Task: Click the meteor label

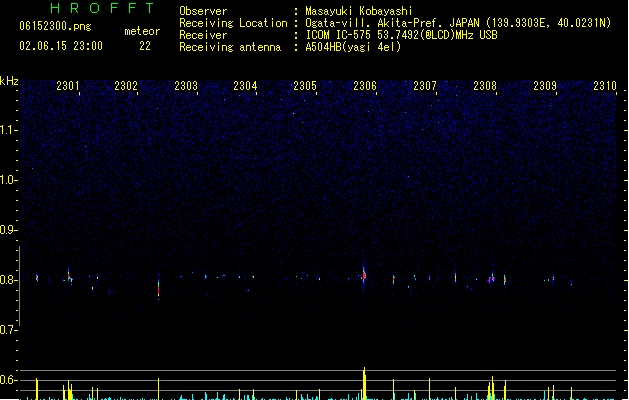Action: [142, 31]
